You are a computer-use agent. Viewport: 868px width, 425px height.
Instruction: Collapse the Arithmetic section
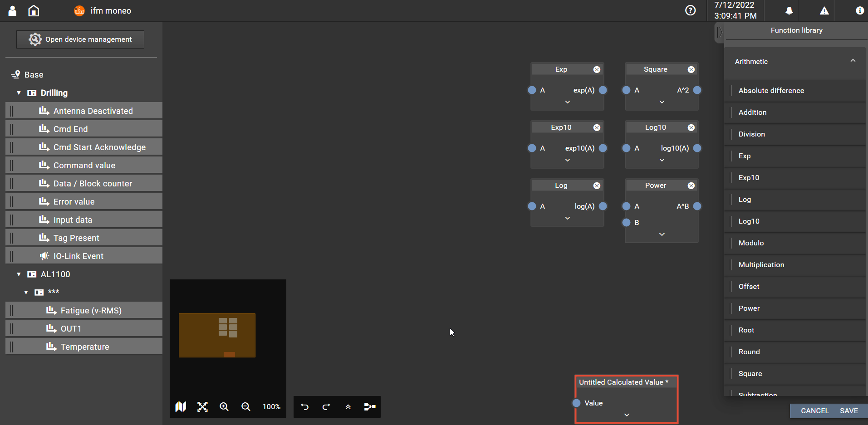[853, 61]
